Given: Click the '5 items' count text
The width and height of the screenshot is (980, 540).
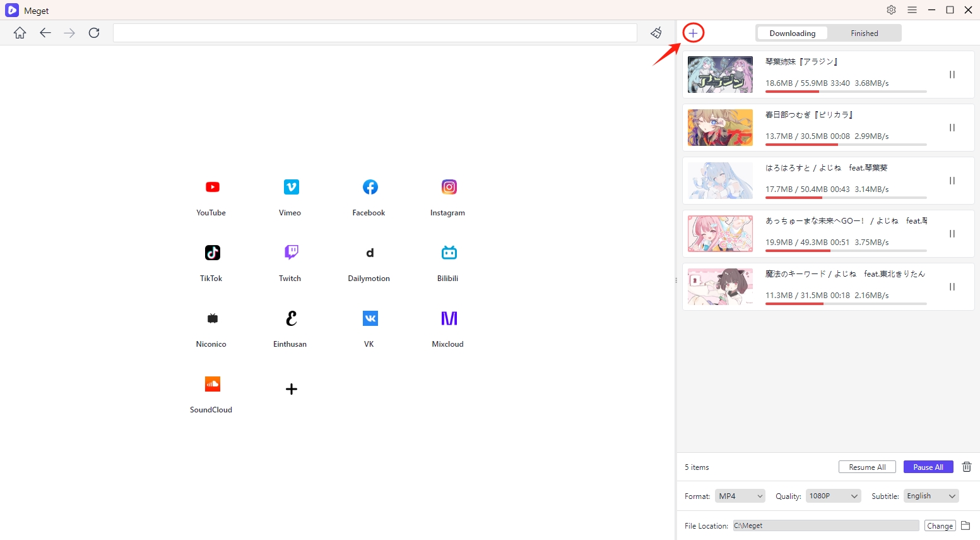Looking at the screenshot, I should (x=697, y=467).
